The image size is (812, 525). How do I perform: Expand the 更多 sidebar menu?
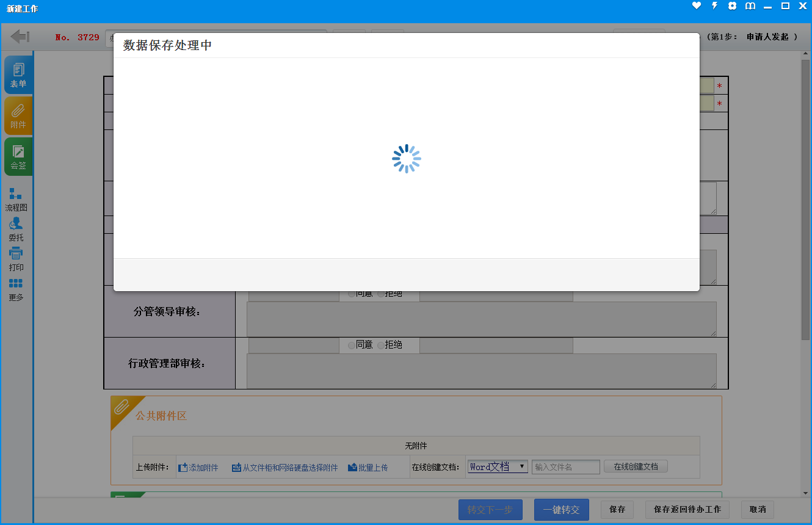click(x=16, y=289)
